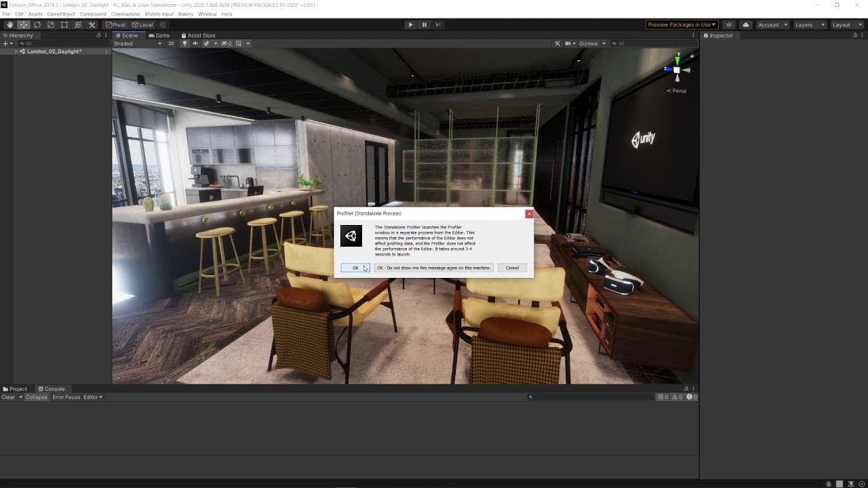
Task: Open the Component menu
Action: (x=93, y=14)
